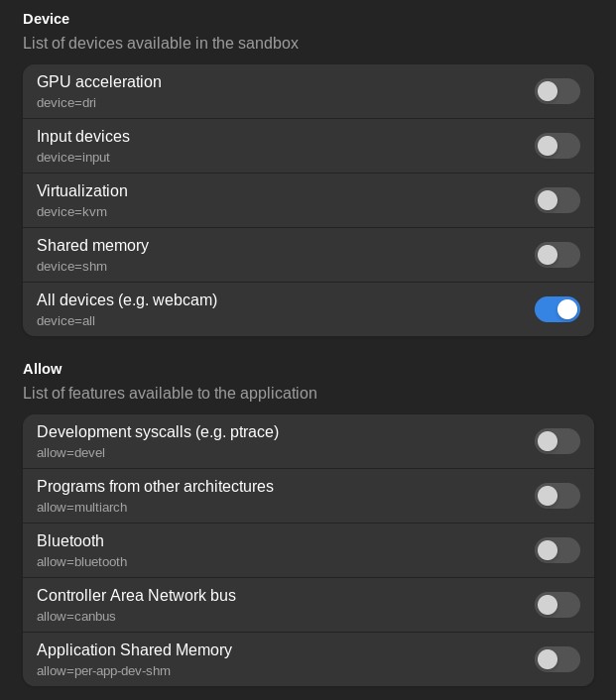Click the GPU acceleration row label
The image size is (616, 700).
click(99, 82)
